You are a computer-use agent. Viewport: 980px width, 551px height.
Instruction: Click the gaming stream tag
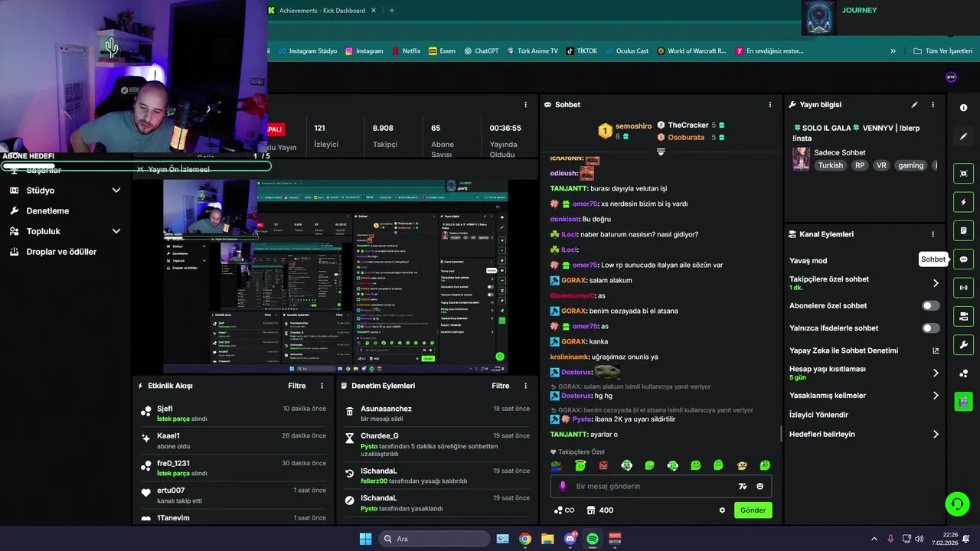click(910, 165)
